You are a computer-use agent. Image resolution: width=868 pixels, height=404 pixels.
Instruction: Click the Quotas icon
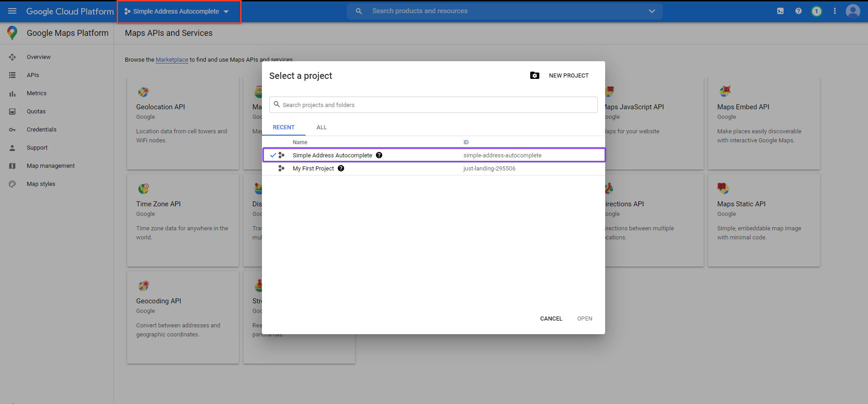pos(12,112)
